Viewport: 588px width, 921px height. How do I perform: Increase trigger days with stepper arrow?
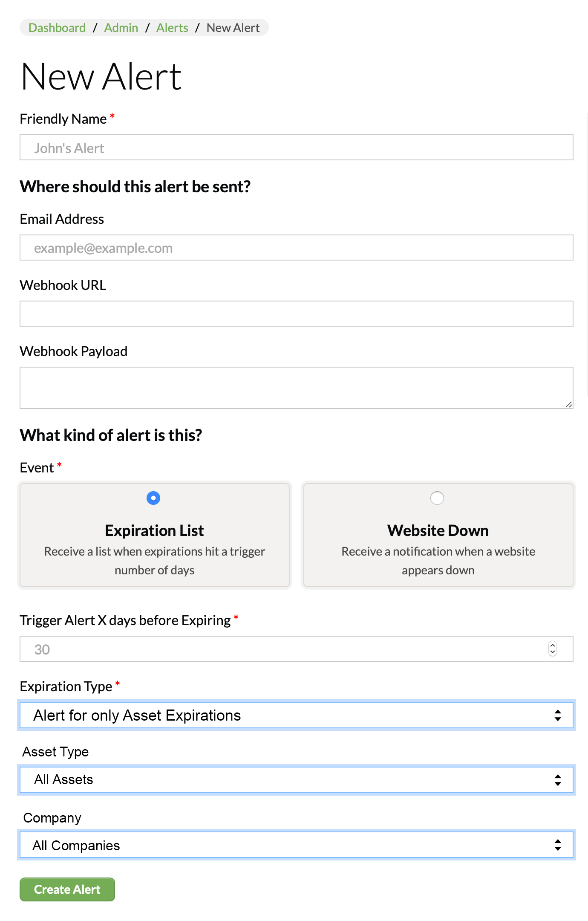tap(553, 646)
